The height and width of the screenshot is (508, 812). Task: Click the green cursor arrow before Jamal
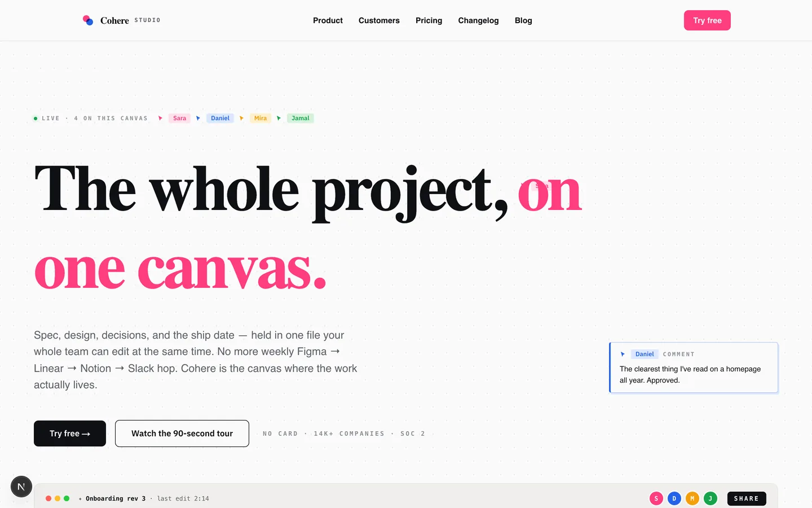[279, 118]
